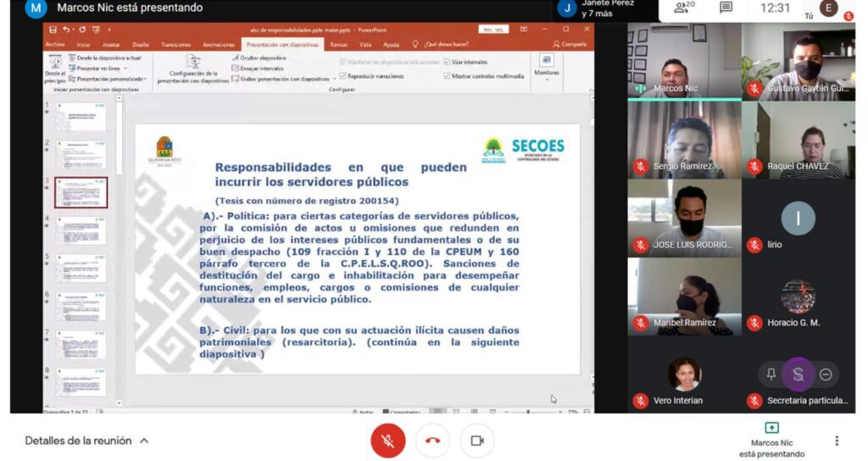This screenshot has width=868, height=461.
Task: Open the Animaciones ribbon tab
Action: (218, 44)
